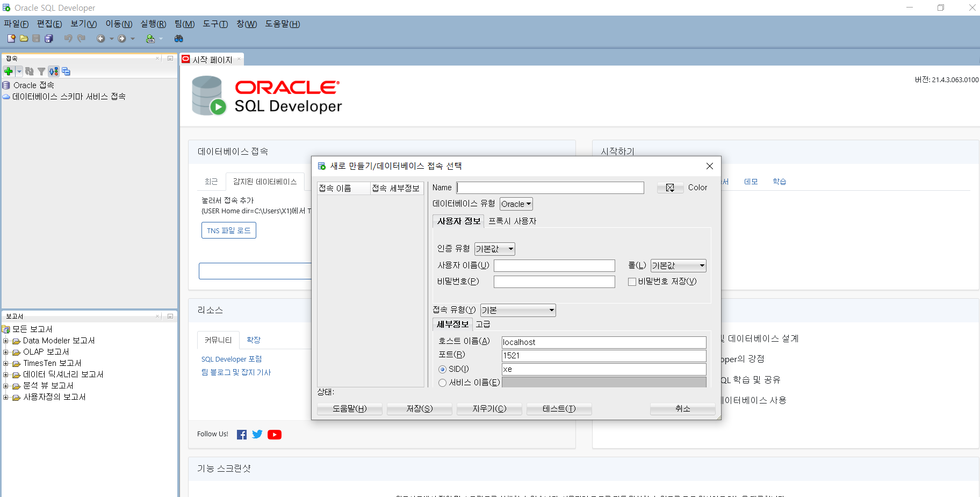The width and height of the screenshot is (980, 497).
Task: Click the Forward navigation arrow icon
Action: 122,39
